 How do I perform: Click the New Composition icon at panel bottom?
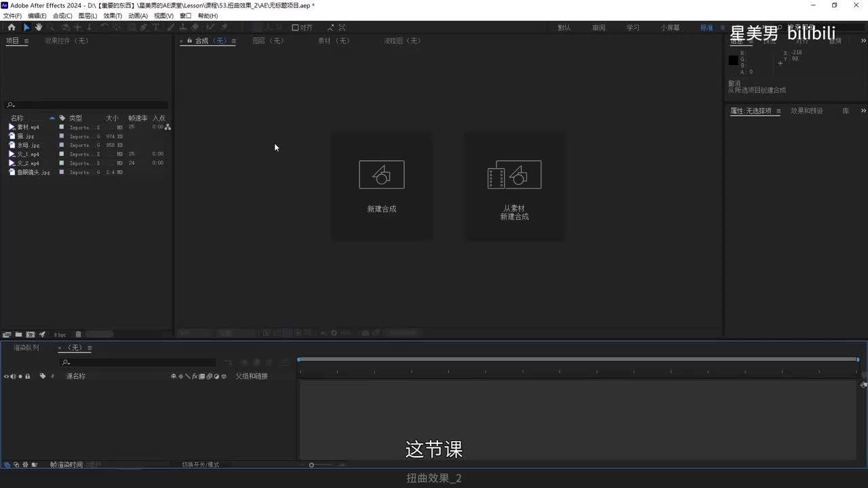tap(31, 334)
